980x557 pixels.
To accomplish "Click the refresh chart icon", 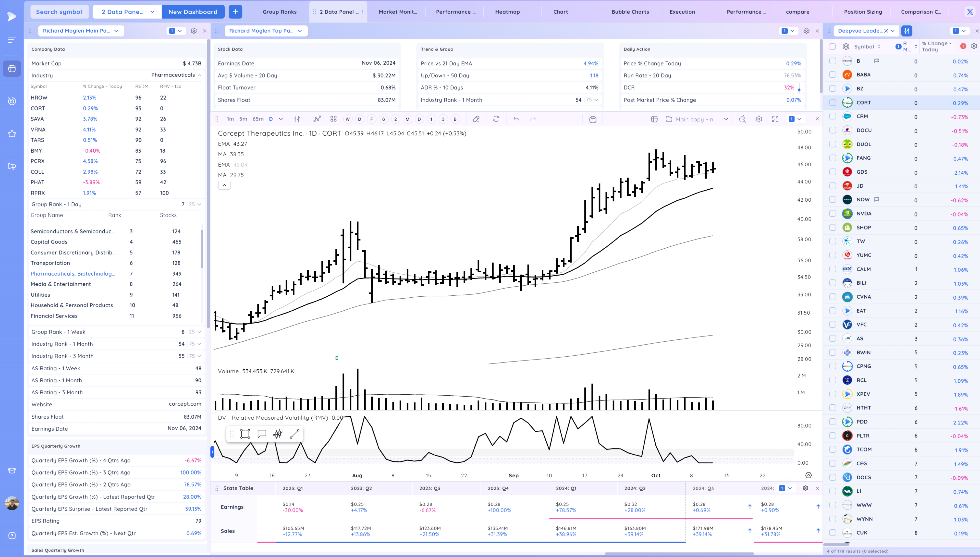I will [x=496, y=119].
